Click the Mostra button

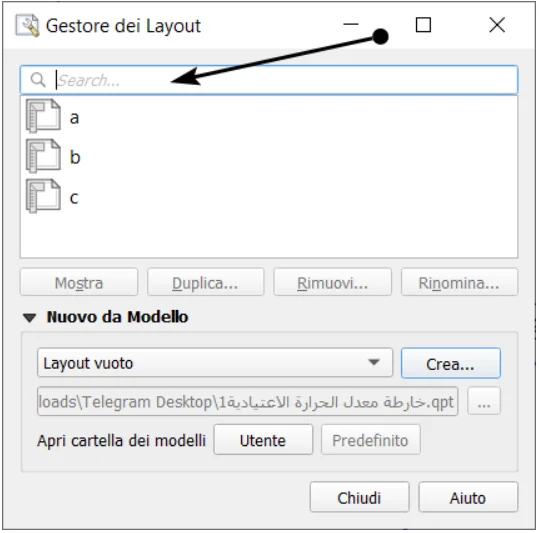(x=79, y=282)
